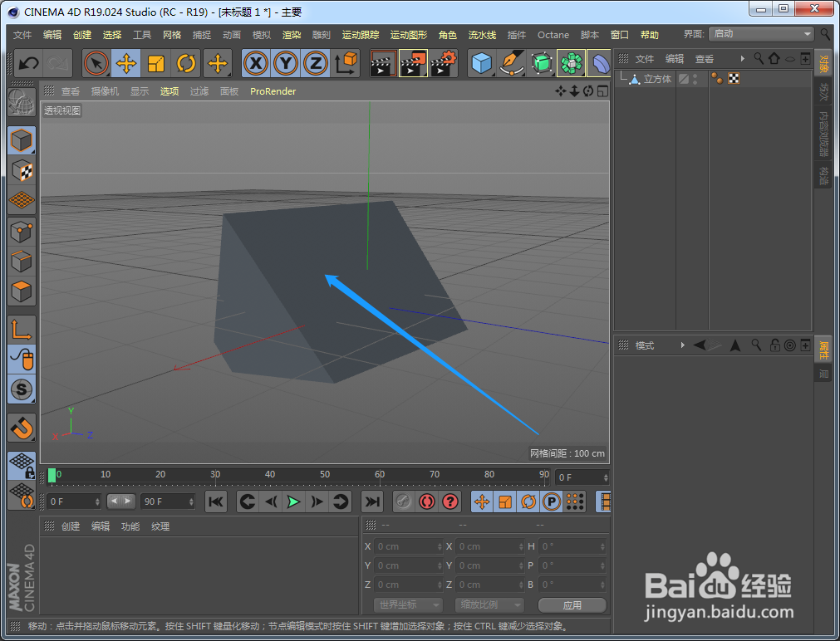
Task: Expand Object Manager more menus arrow
Action: (x=742, y=58)
